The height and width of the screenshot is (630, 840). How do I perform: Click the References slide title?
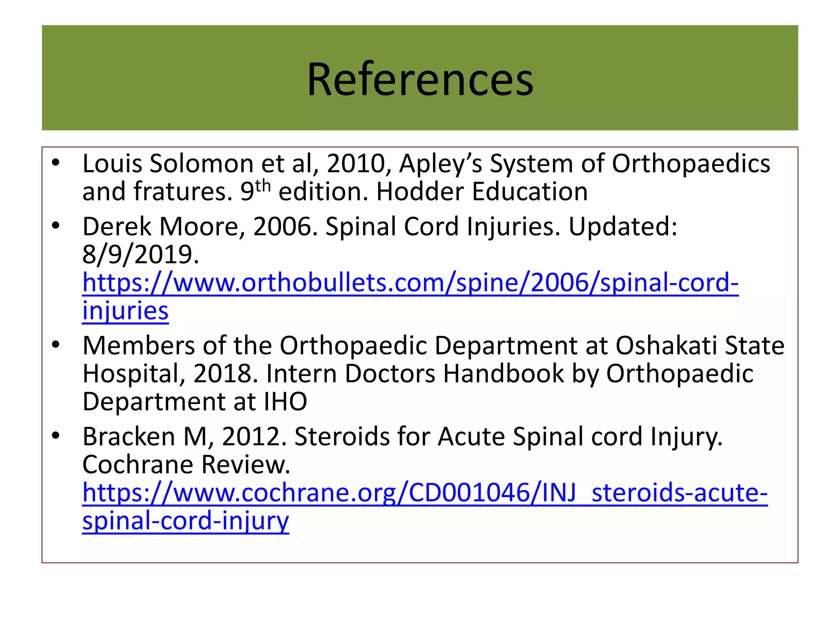tap(420, 79)
